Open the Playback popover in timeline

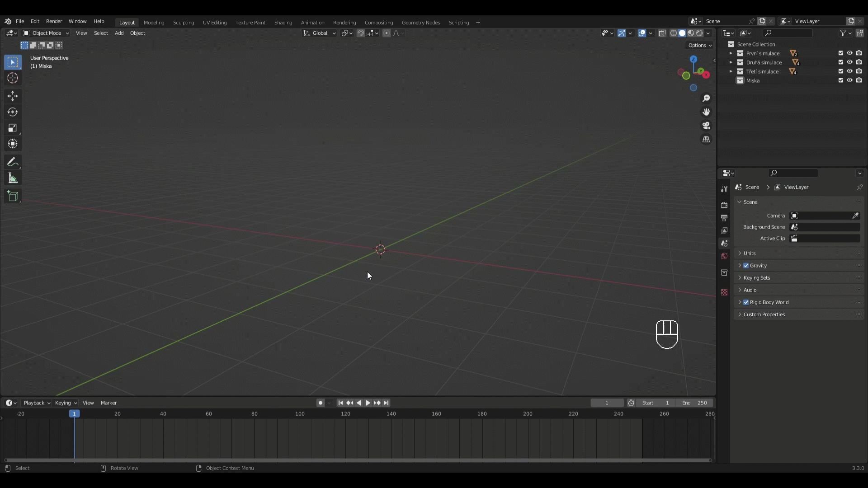[37, 403]
